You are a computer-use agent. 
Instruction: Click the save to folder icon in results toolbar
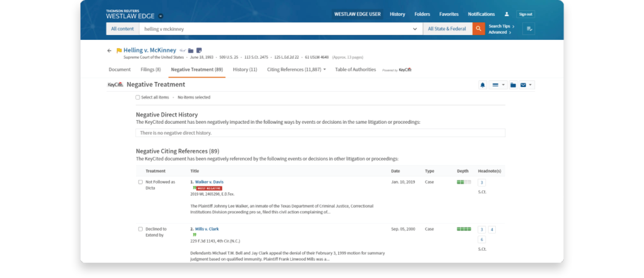513,85
